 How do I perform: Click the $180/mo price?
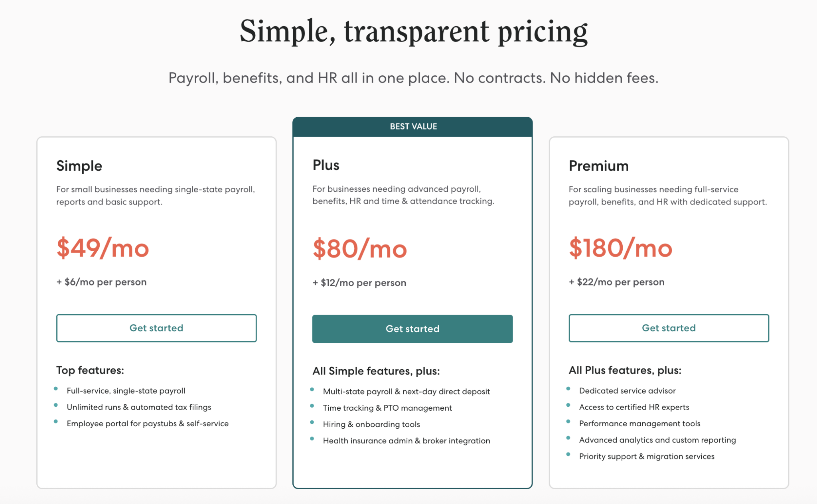click(621, 248)
